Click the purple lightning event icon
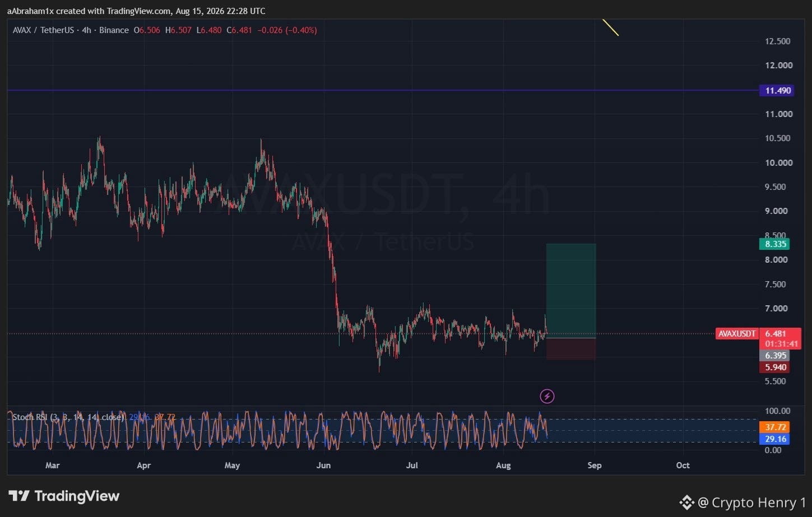The image size is (812, 517). (547, 397)
